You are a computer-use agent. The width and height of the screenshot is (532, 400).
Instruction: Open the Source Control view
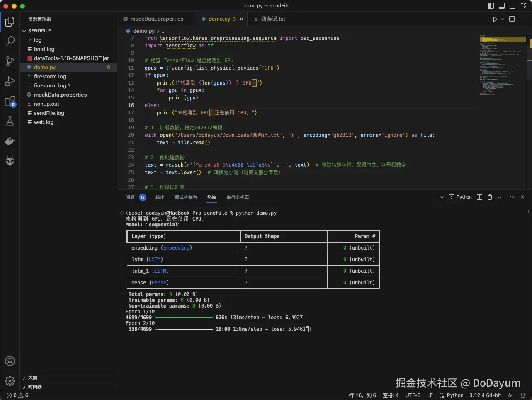click(10, 61)
